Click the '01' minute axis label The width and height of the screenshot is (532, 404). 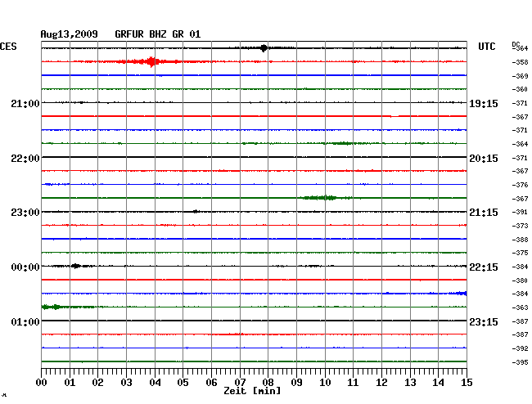click(70, 383)
